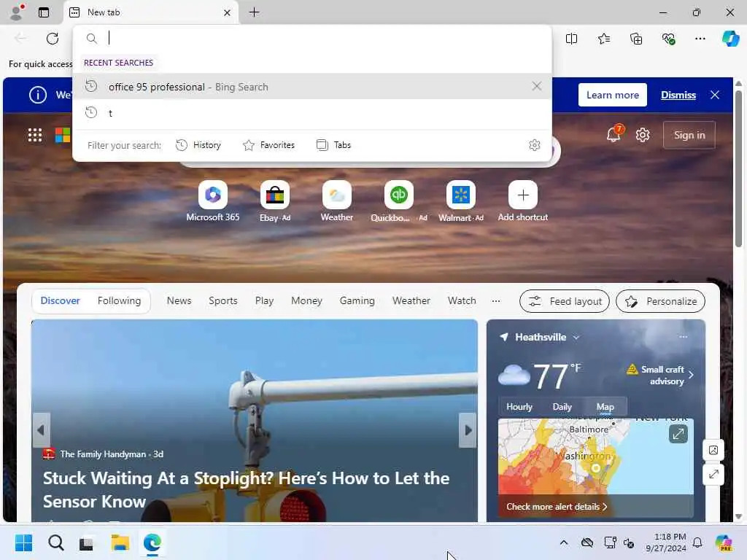Open split screen view
The image size is (747, 560).
coord(572,39)
